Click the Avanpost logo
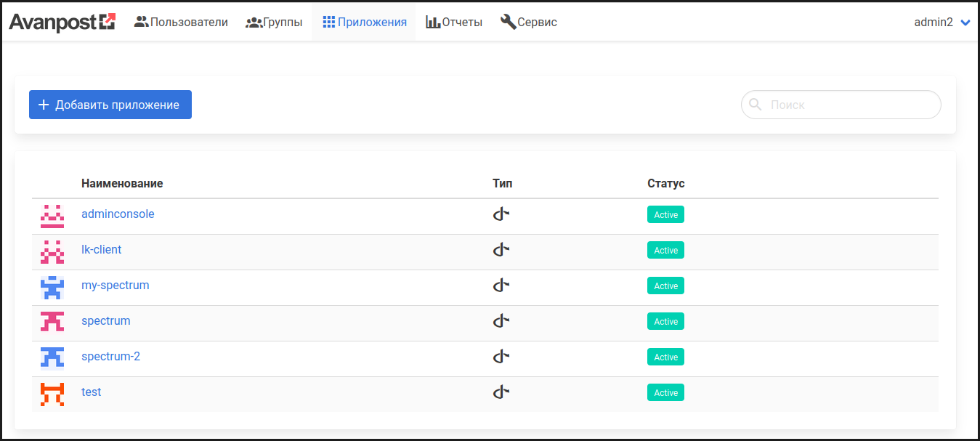Image resolution: width=980 pixels, height=441 pixels. pyautogui.click(x=62, y=23)
